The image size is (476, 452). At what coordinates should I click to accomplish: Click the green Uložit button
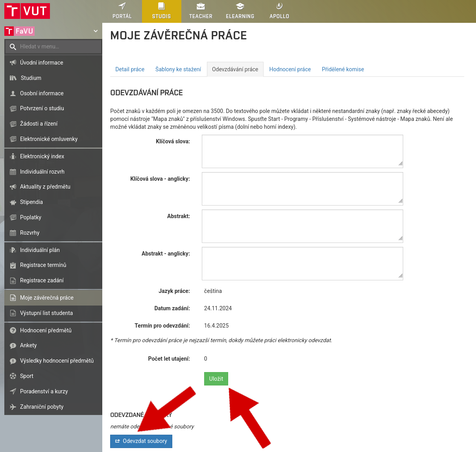(x=216, y=379)
